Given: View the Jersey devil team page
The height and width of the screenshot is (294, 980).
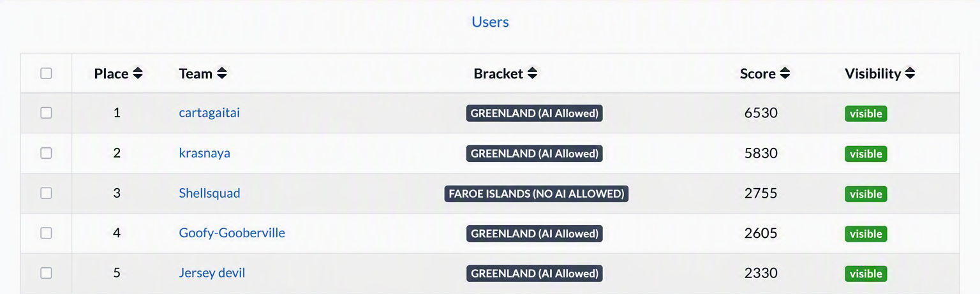Looking at the screenshot, I should (212, 273).
